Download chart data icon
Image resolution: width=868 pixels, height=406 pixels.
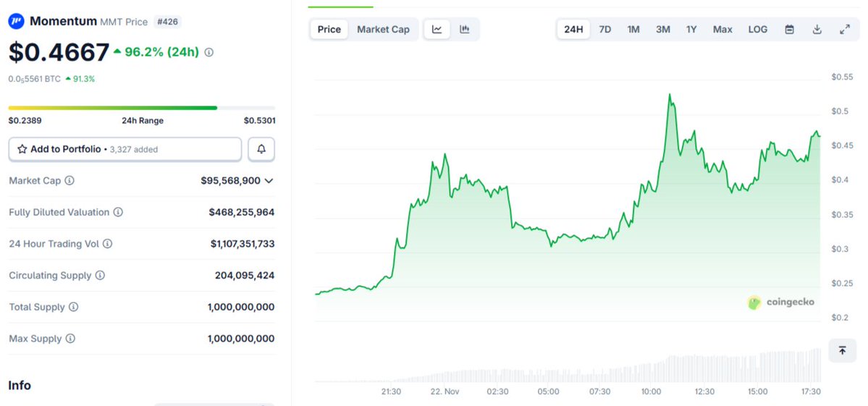817,30
